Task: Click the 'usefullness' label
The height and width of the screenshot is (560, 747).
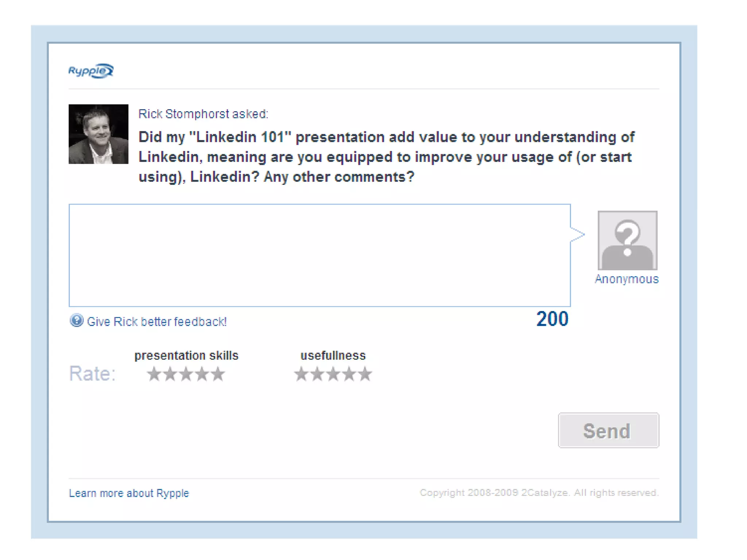Action: coord(333,355)
